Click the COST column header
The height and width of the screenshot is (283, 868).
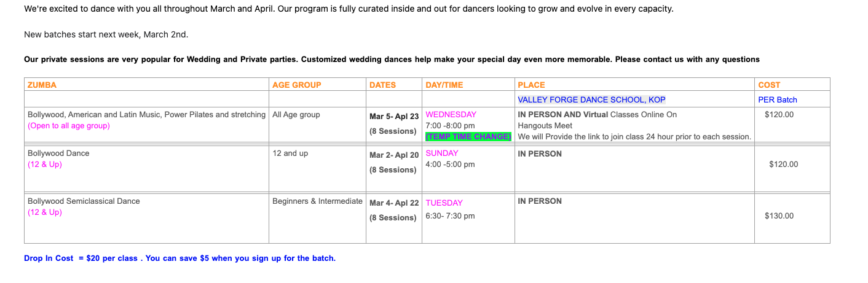pyautogui.click(x=768, y=85)
